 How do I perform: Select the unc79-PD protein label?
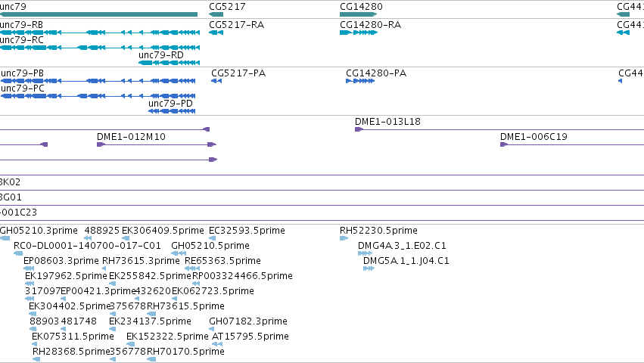tap(170, 104)
